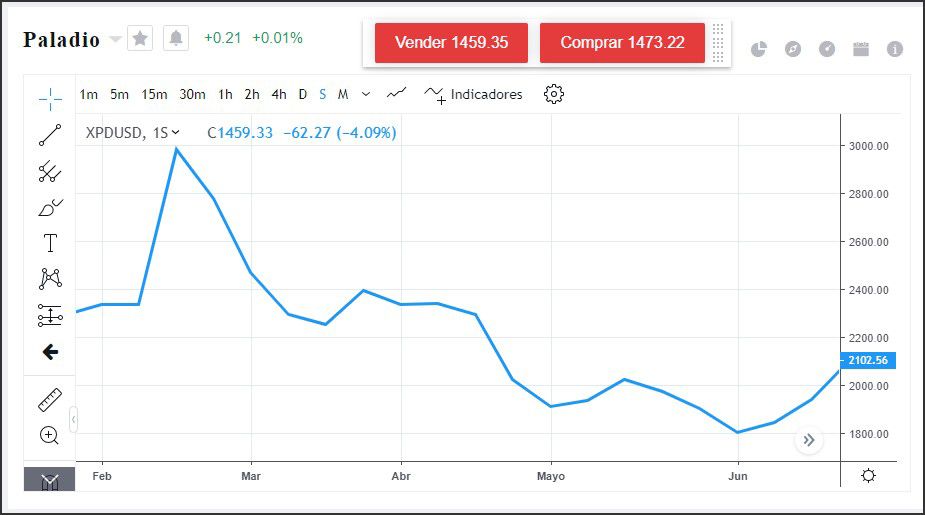Expand the Paladio instrument dropdown arrow
The height and width of the screenshot is (515, 925).
pos(115,40)
